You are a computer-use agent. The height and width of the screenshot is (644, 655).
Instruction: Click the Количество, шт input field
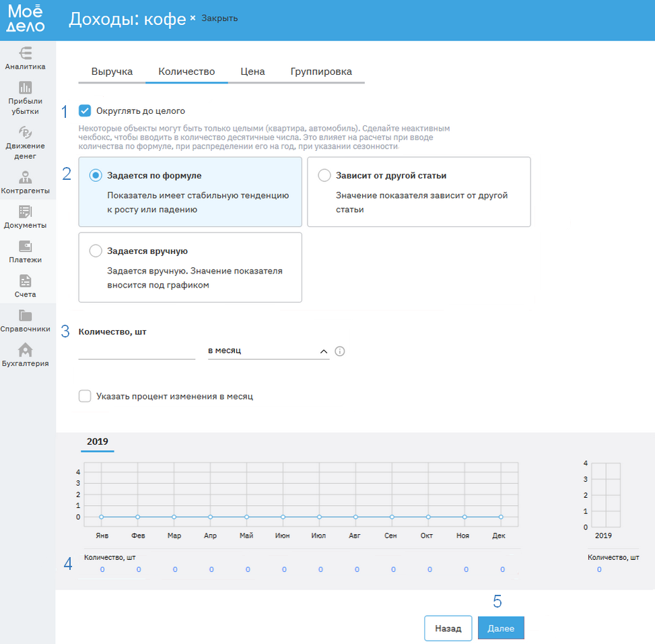tap(137, 351)
